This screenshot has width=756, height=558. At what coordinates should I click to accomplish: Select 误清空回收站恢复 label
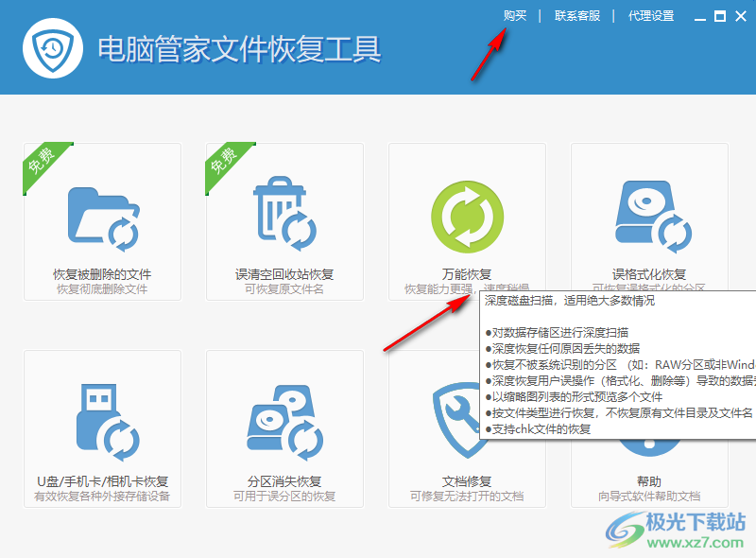(284, 274)
